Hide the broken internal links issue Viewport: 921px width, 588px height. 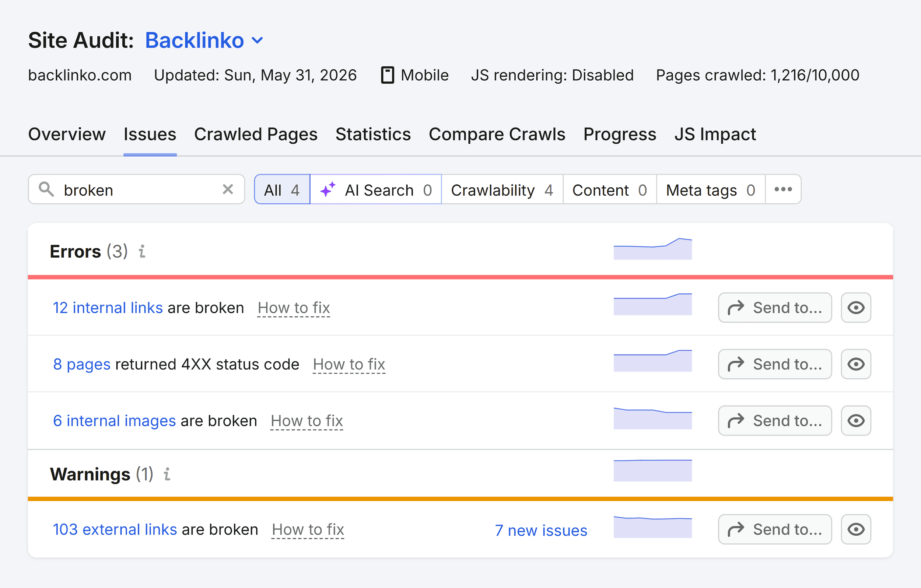(856, 308)
